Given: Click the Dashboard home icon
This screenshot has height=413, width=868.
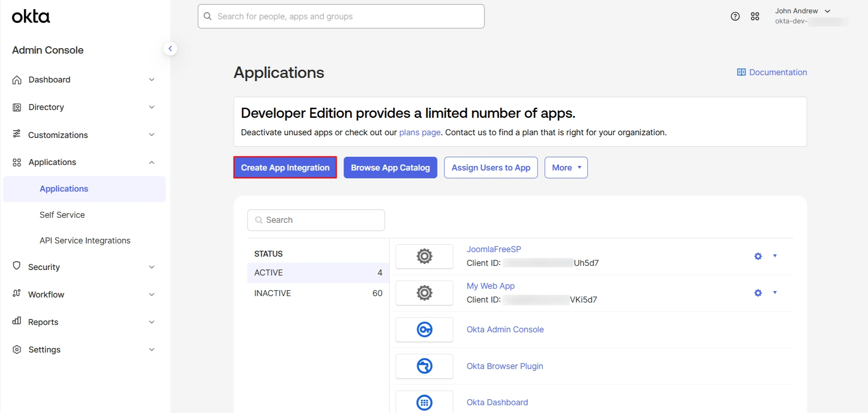Looking at the screenshot, I should point(17,80).
